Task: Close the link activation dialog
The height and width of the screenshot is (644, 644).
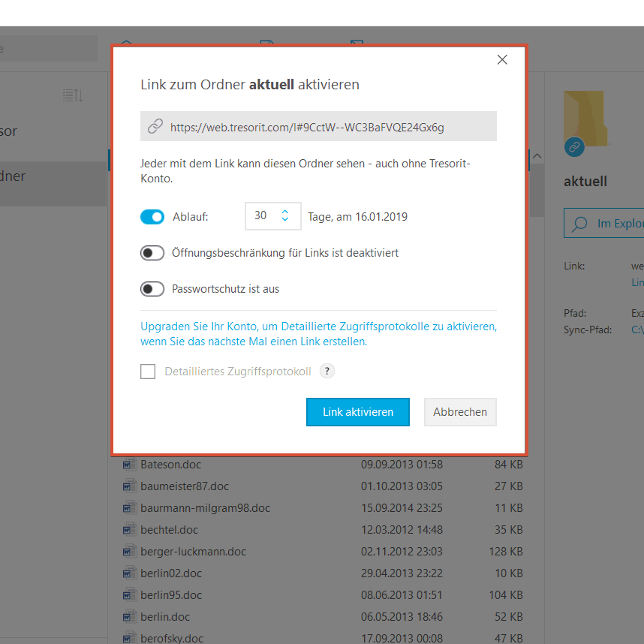Action: click(502, 59)
